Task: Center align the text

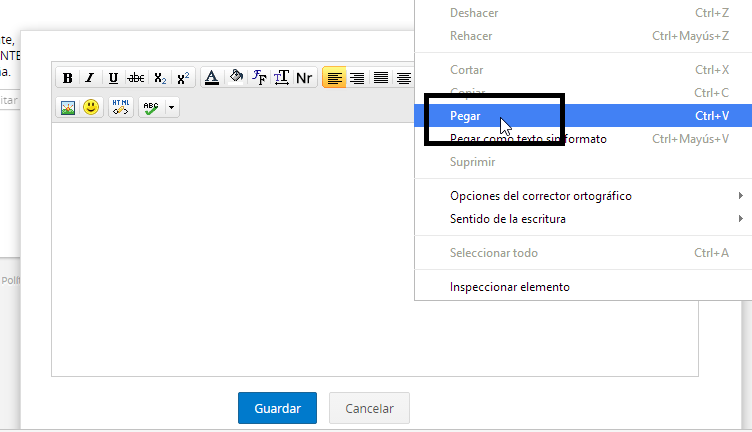Action: 404,78
